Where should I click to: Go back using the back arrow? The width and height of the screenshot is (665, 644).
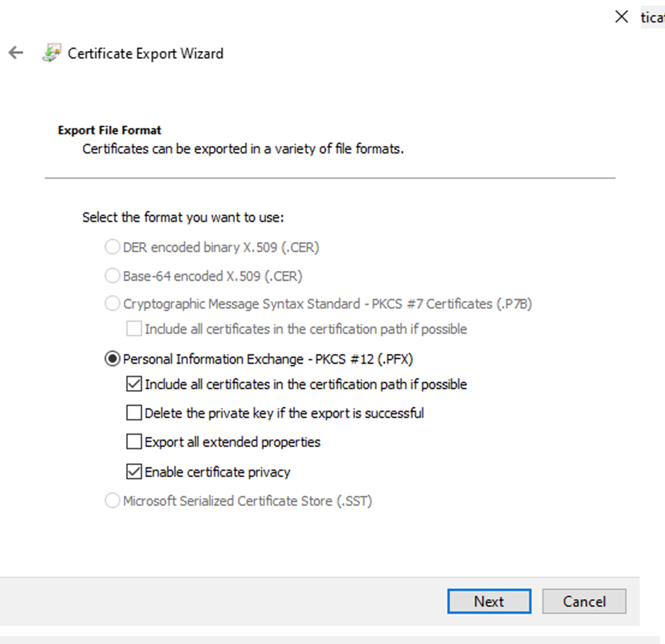point(16,53)
